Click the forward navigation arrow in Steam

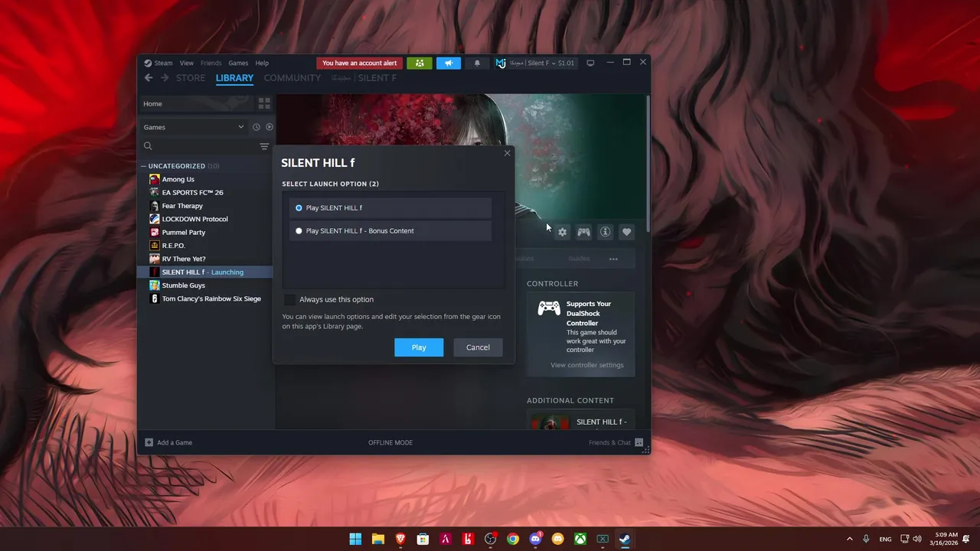(x=165, y=78)
